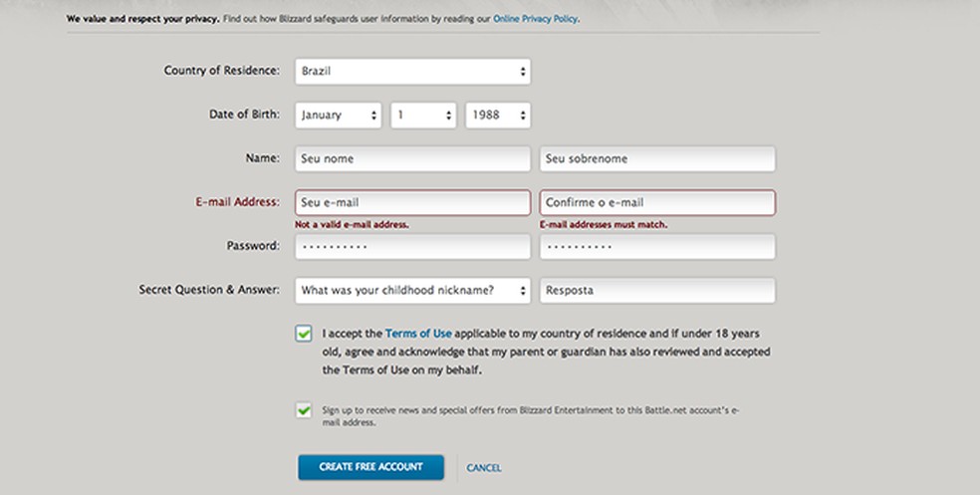This screenshot has width=980, height=495.
Task: Click the Create Free Account button
Action: pos(370,467)
